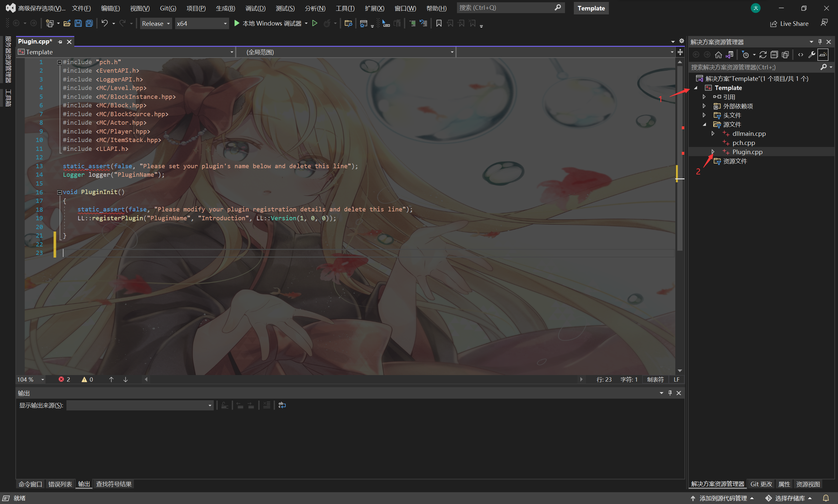Click the 2 errors indicator
This screenshot has height=504, width=838.
point(64,379)
